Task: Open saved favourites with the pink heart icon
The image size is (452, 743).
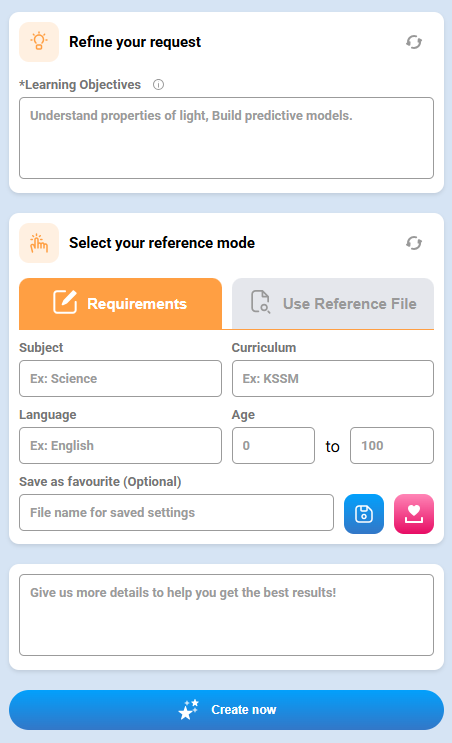Action: point(414,514)
